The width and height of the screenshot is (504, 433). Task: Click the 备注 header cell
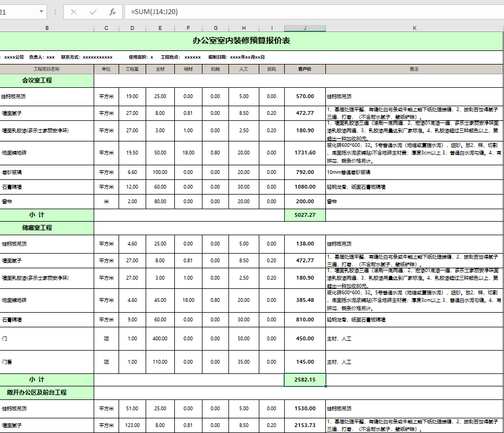coord(415,69)
